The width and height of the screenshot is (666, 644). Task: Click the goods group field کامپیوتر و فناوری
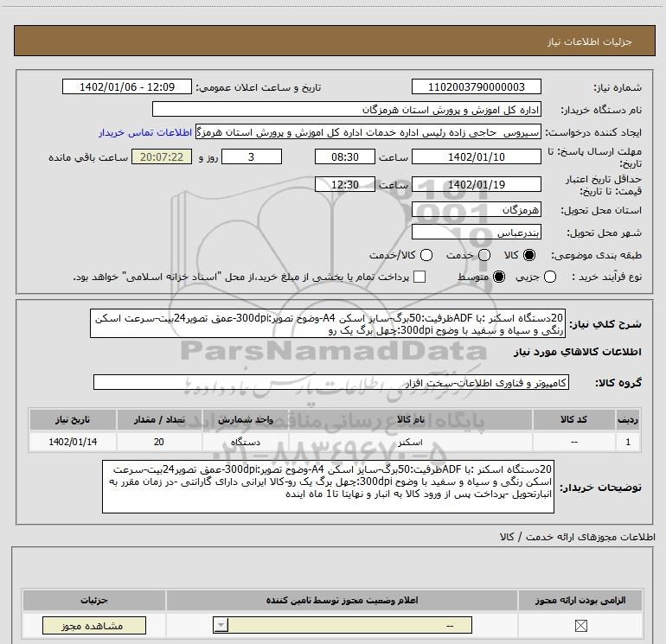pos(331,382)
